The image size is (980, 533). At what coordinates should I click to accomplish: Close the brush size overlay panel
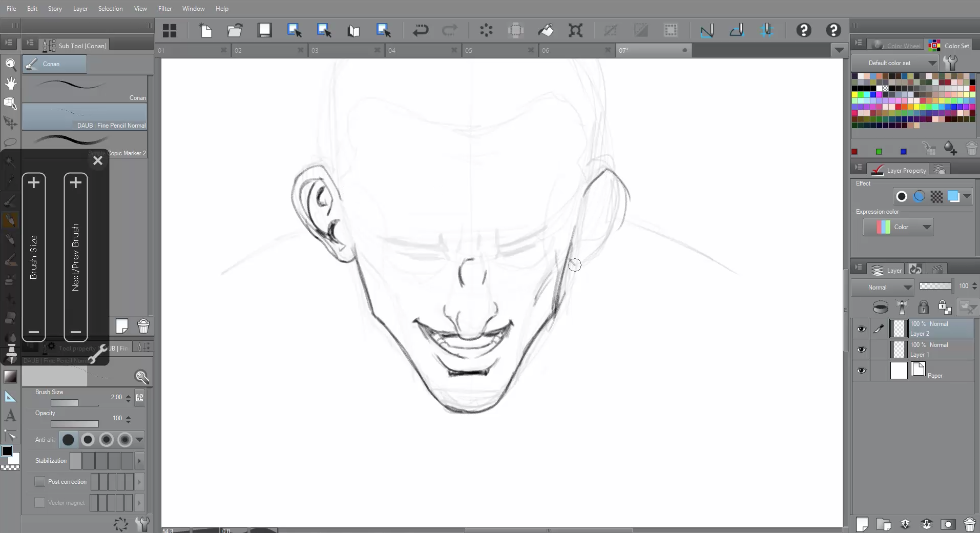(x=98, y=160)
